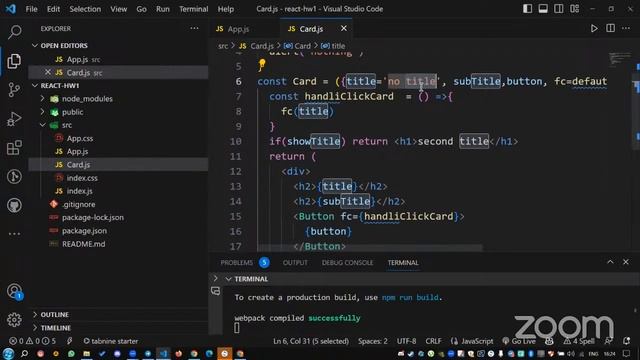Open the Edit menu
The height and width of the screenshot is (360, 640).
pos(53,9)
